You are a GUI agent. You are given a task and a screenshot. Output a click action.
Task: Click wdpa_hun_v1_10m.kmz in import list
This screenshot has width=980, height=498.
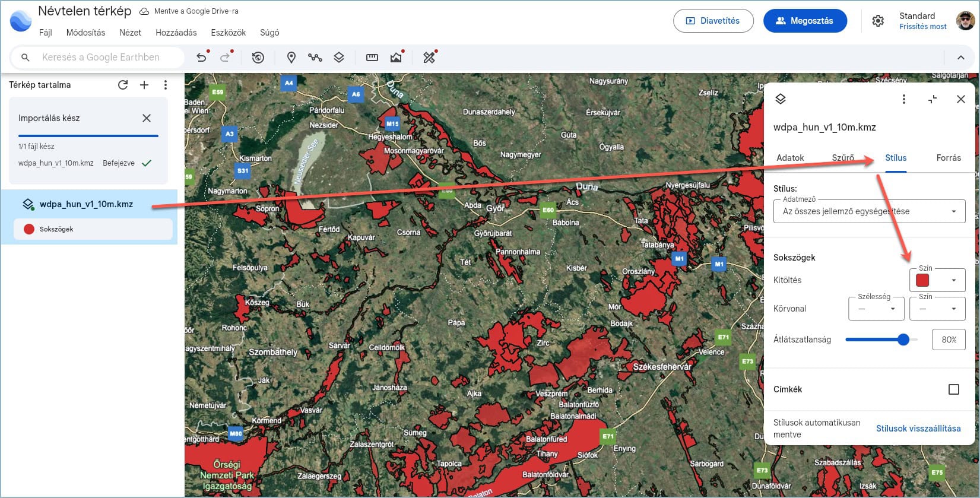click(x=56, y=163)
